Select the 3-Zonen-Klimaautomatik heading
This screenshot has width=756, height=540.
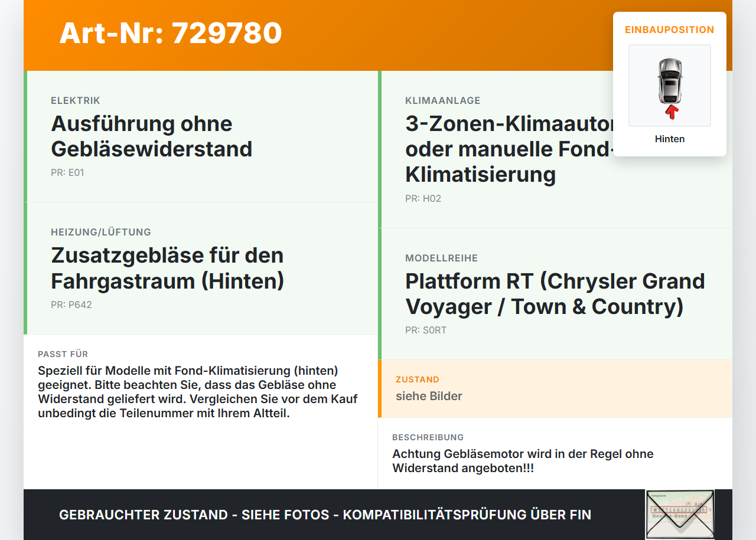point(509,149)
